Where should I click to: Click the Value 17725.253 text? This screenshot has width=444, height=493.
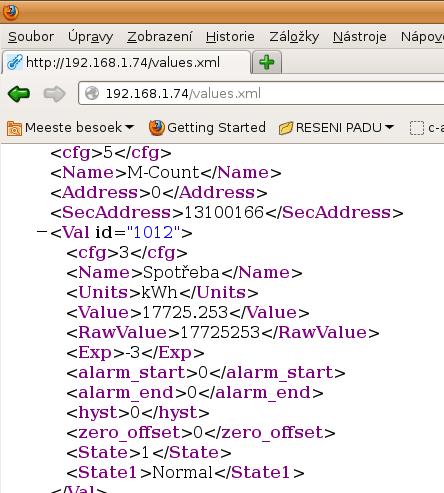click(x=185, y=312)
